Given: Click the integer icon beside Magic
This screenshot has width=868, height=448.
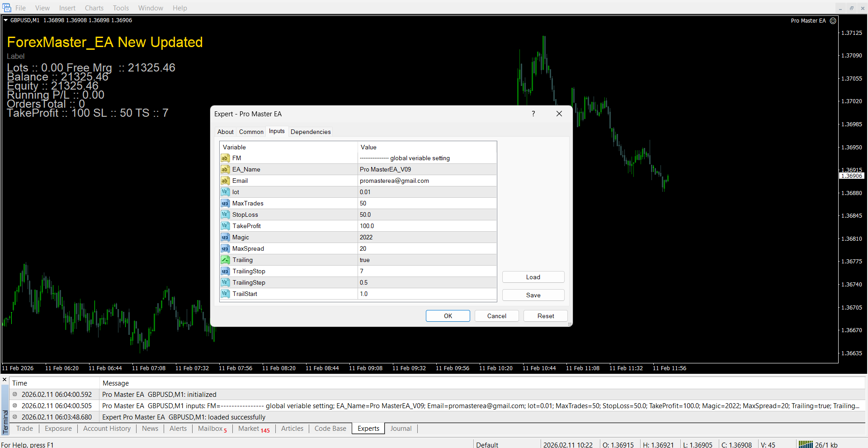Looking at the screenshot, I should [x=225, y=237].
